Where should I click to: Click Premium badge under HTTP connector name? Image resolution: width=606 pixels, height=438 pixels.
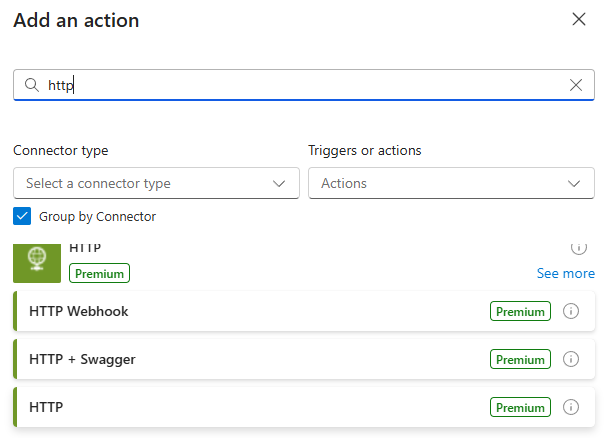[99, 273]
